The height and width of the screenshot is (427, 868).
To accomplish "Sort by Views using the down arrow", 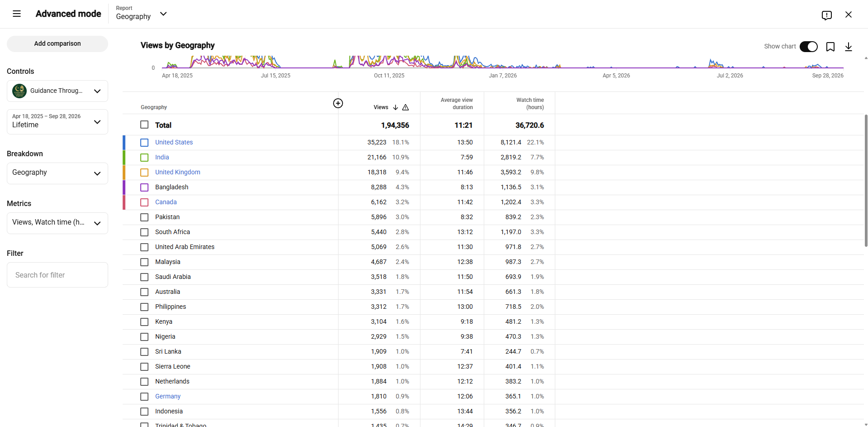I will click(x=396, y=107).
